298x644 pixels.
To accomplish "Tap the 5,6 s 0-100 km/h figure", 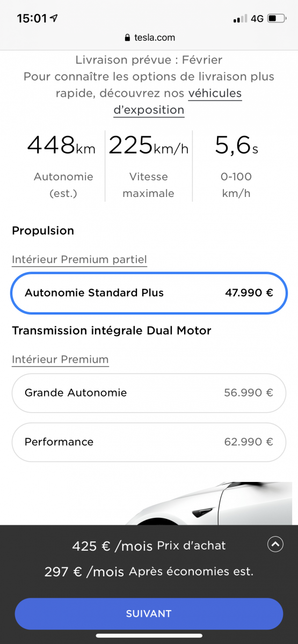I will coord(237,165).
